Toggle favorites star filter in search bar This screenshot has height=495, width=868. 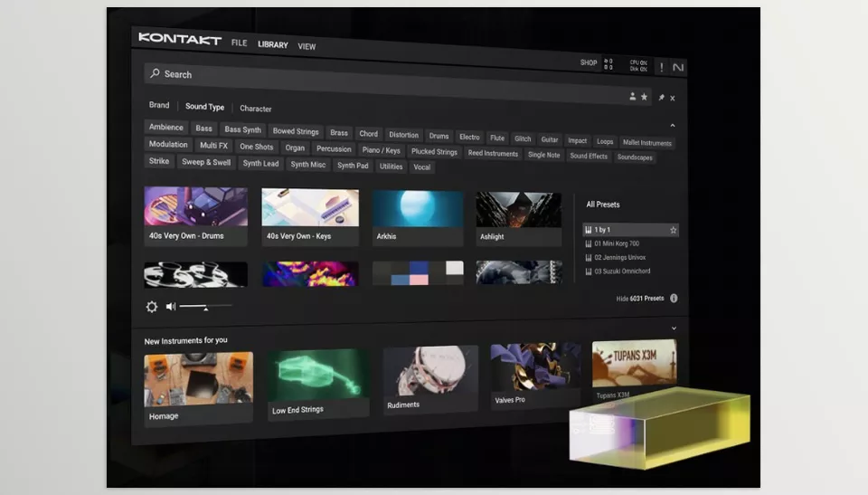644,96
